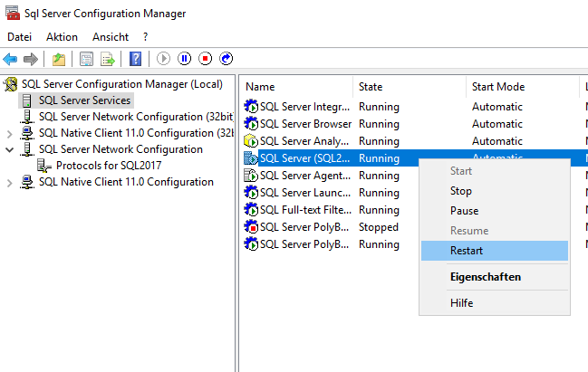This screenshot has width=588, height=372.
Task: Click the Up one level folder icon
Action: [59, 59]
